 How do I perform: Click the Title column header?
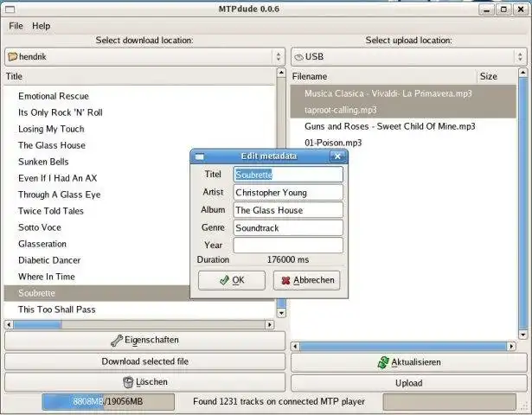(x=140, y=76)
